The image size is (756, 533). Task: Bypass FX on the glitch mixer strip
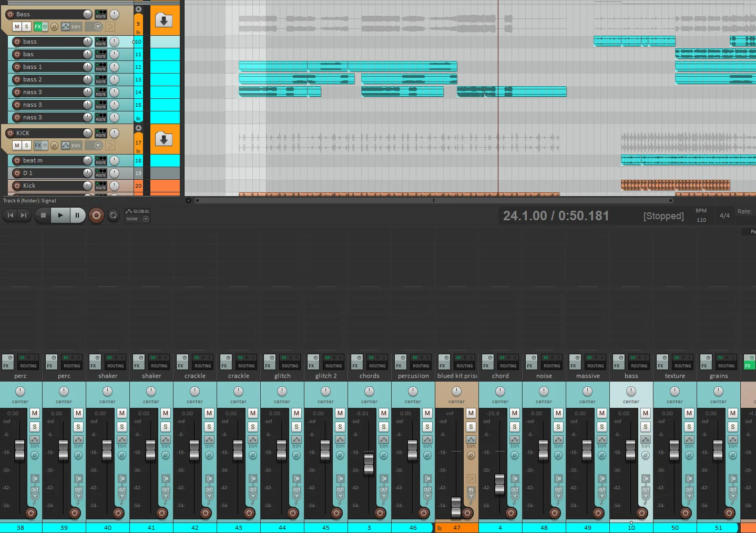coord(272,358)
